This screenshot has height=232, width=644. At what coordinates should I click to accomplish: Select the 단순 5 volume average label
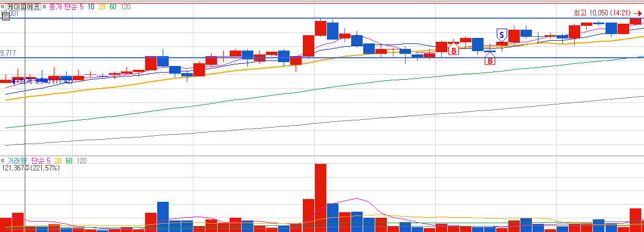(x=41, y=161)
